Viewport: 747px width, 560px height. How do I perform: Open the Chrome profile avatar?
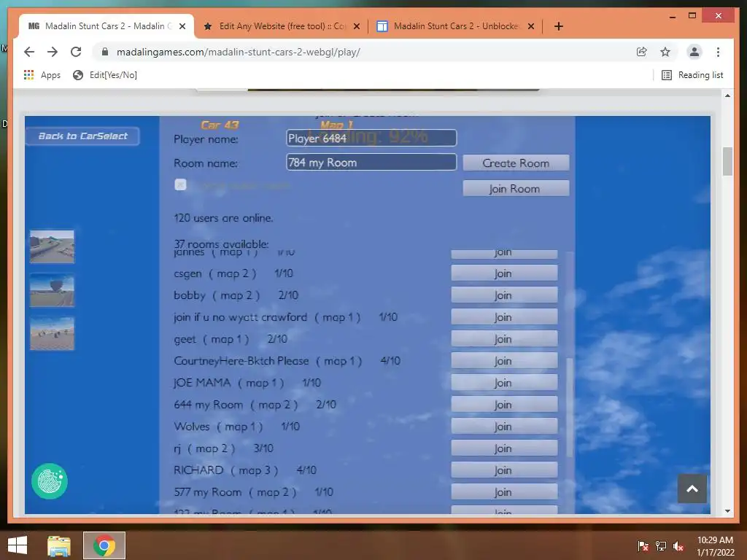click(694, 52)
